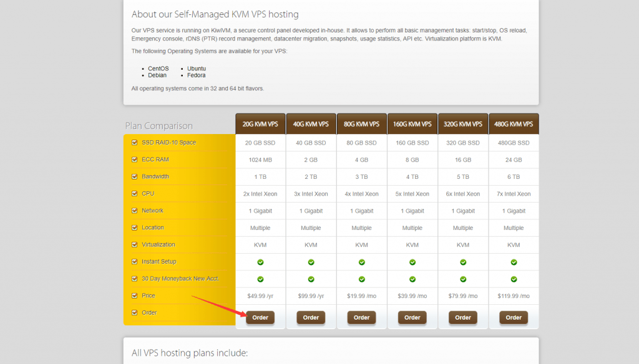Order the 80G KVM VPS plan
Screen dimensions: 639x364
pyautogui.click(x=361, y=317)
